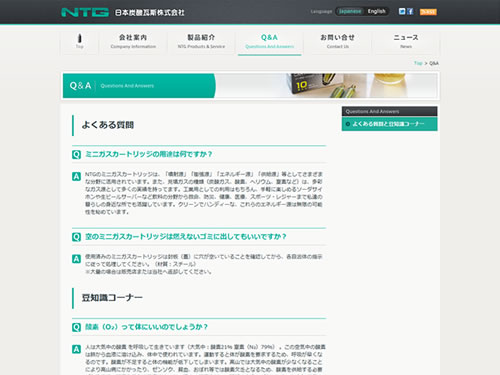500x375 pixels.
Task: Click the Top breadcrumb link
Action: tap(418, 63)
